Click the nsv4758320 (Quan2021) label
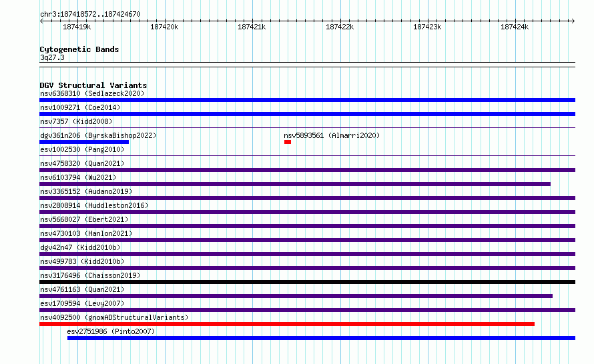594x364 pixels. pyautogui.click(x=82, y=163)
